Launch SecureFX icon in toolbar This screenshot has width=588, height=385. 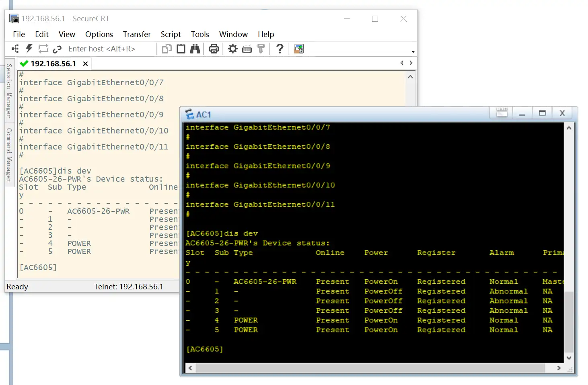click(299, 49)
